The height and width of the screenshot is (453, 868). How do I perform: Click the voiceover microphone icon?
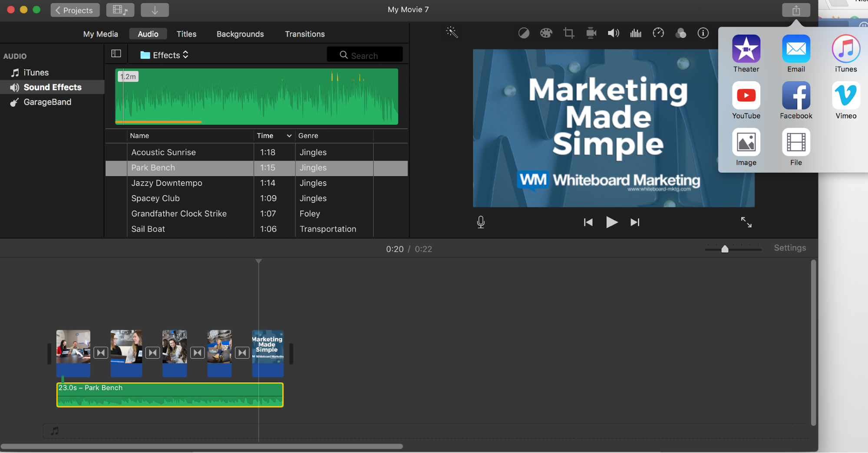tap(481, 222)
